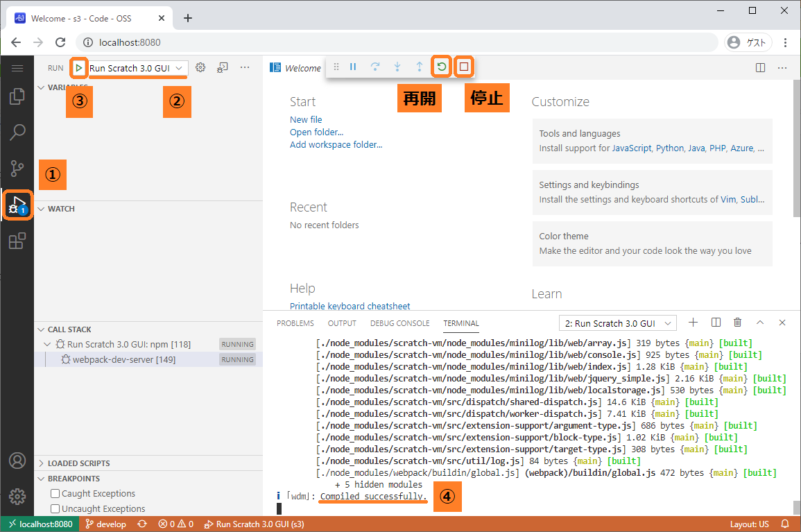Start debugging with the green play button
Viewport: 801px width, 532px height.
click(x=78, y=67)
